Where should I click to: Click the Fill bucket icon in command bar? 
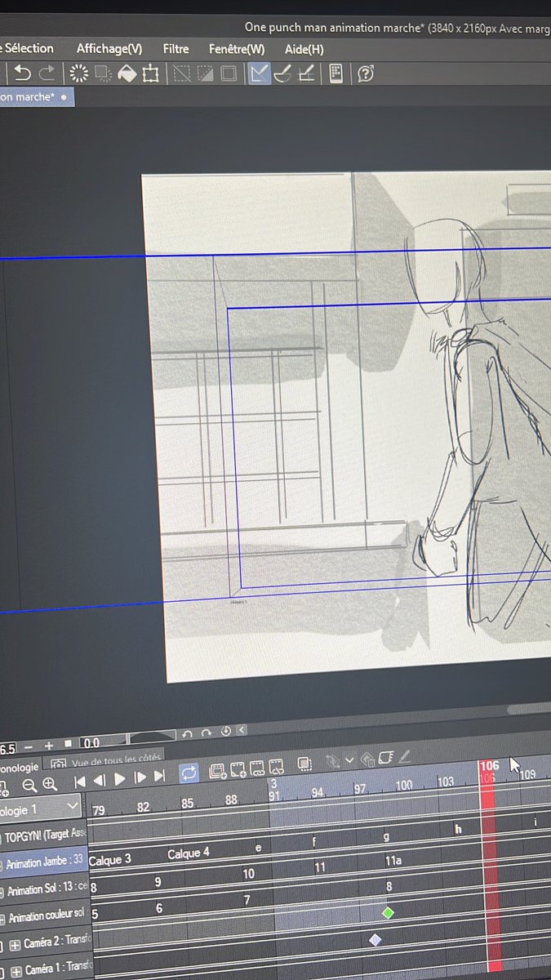coord(127,74)
